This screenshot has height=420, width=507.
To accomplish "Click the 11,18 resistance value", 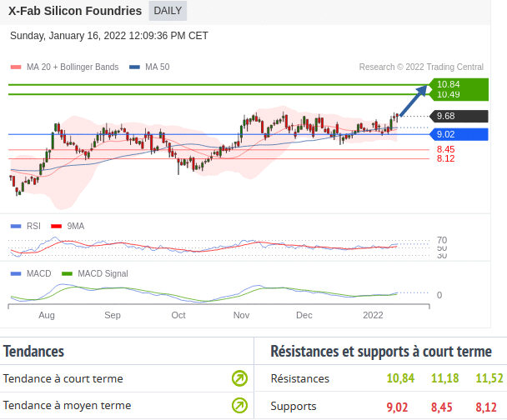I will click(444, 378).
